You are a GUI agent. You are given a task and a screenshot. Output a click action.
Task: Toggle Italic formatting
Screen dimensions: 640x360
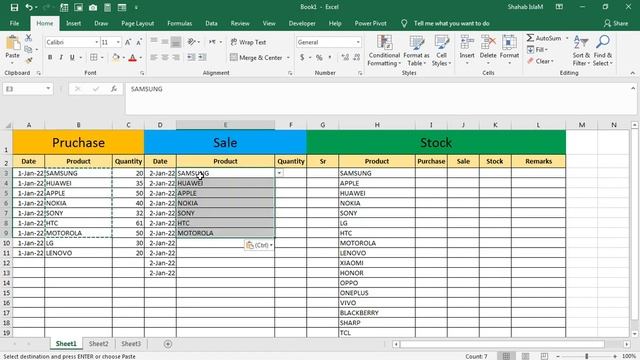pyautogui.click(x=61, y=58)
